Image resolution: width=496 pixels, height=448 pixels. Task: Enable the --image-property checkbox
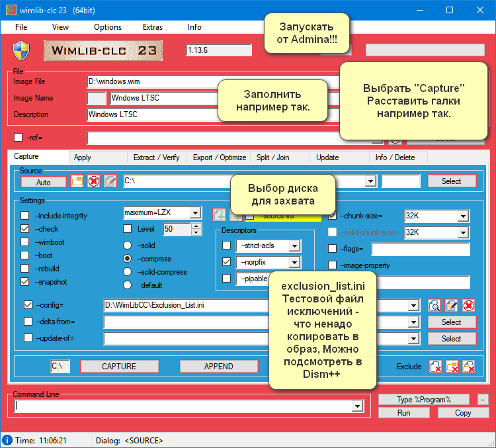point(332,265)
